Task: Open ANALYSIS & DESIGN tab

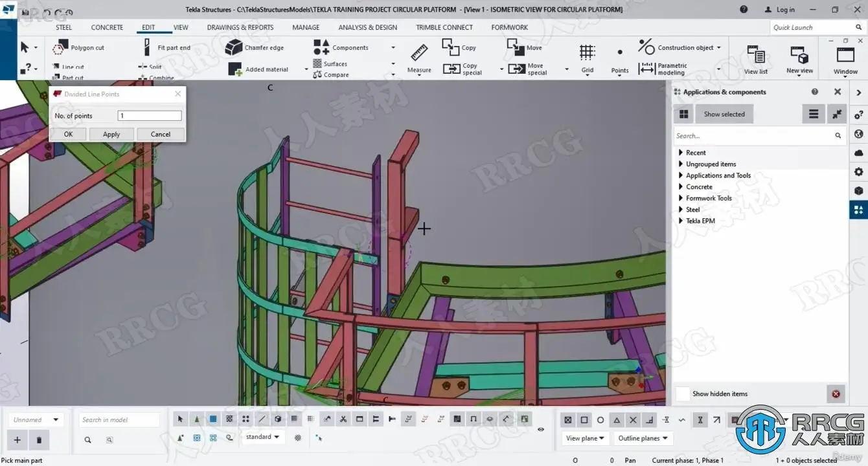Action: click(368, 27)
